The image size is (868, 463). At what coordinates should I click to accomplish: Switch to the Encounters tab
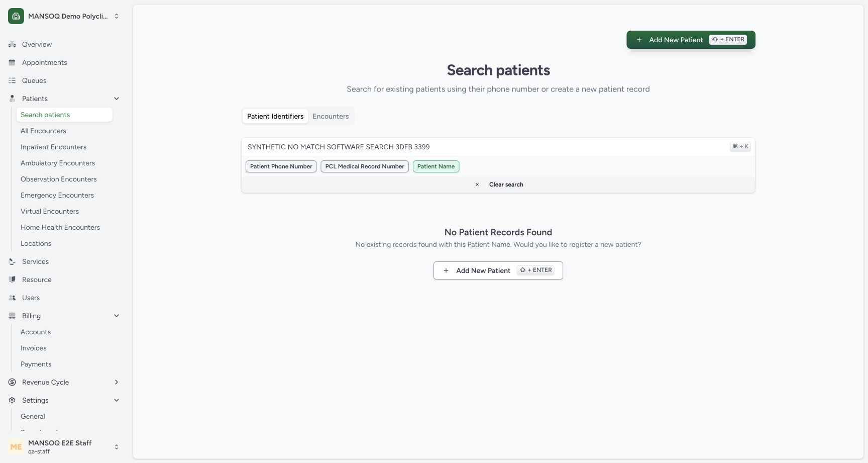331,116
